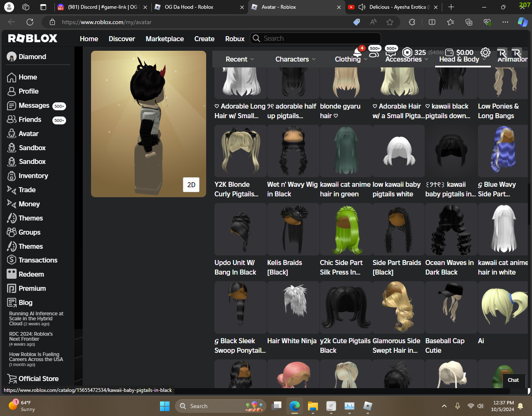Open File Explorer from taskbar

tap(313, 406)
